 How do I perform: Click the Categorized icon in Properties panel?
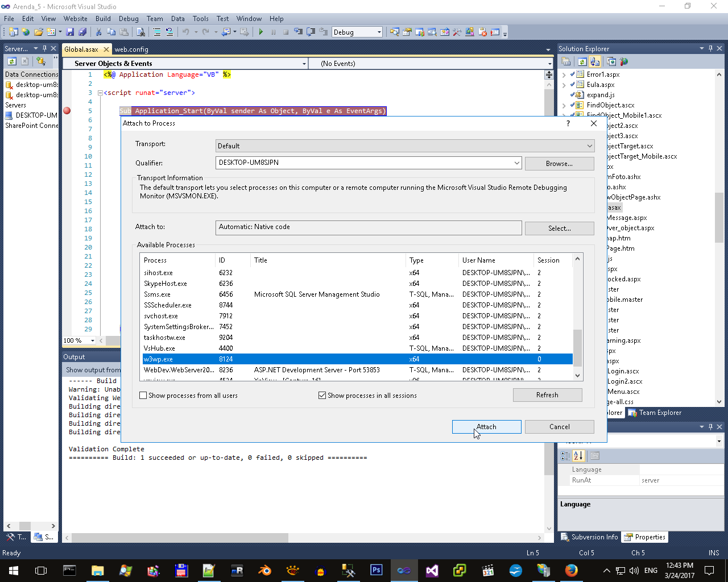click(x=565, y=456)
